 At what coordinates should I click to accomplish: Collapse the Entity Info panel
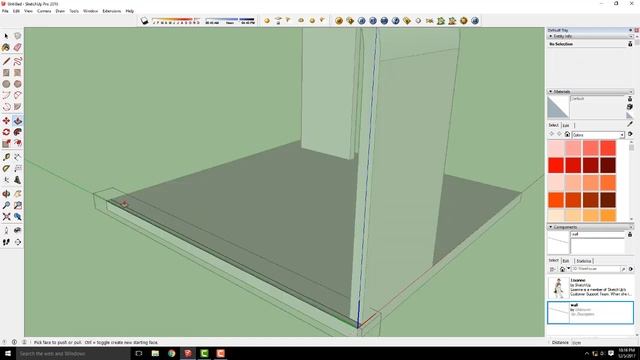(551, 36)
